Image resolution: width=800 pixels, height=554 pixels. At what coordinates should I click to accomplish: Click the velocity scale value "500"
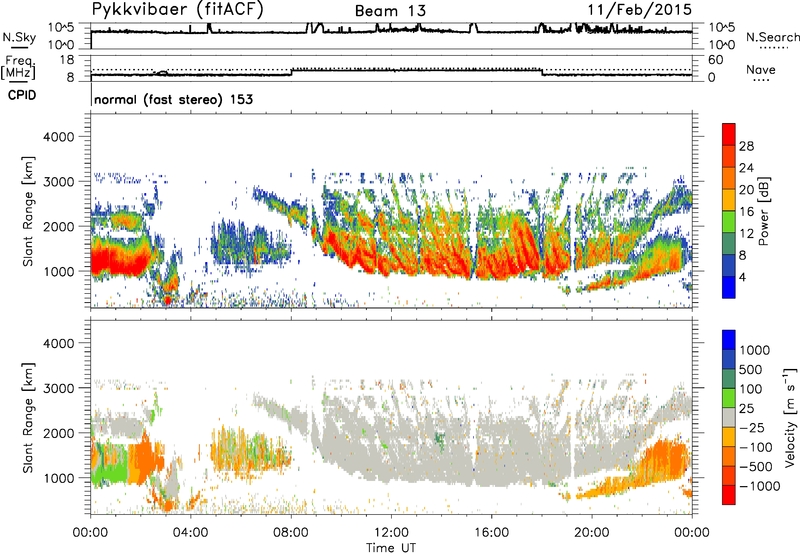pos(753,370)
